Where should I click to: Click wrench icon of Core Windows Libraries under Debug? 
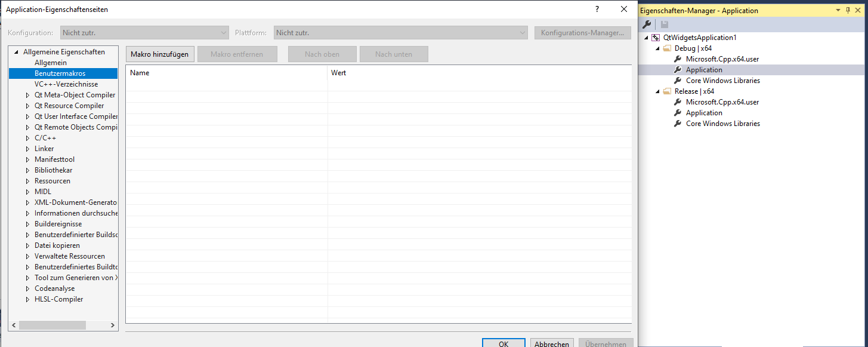[678, 81]
